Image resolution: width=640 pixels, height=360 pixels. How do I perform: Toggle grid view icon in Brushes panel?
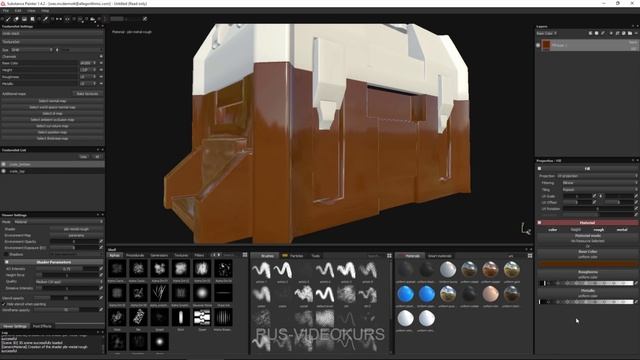[x=389, y=256]
